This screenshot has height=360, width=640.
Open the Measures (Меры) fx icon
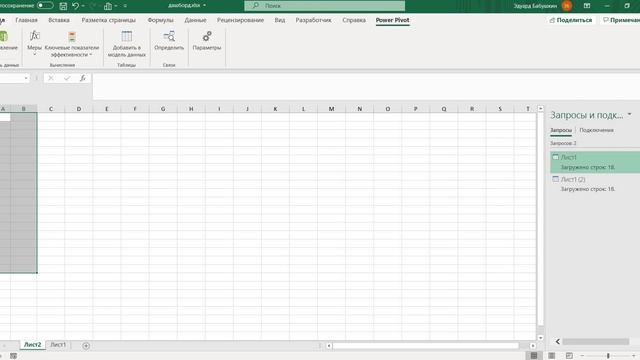35,36
